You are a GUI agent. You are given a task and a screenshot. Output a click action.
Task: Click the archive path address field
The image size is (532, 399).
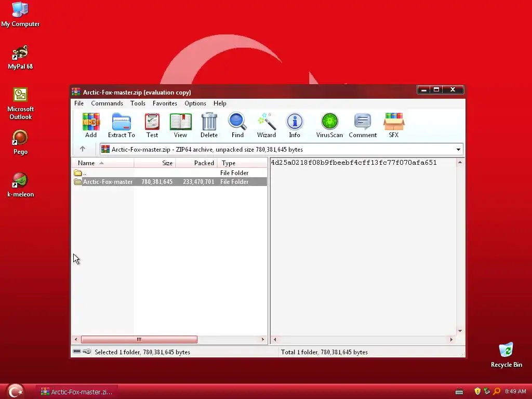click(282, 149)
